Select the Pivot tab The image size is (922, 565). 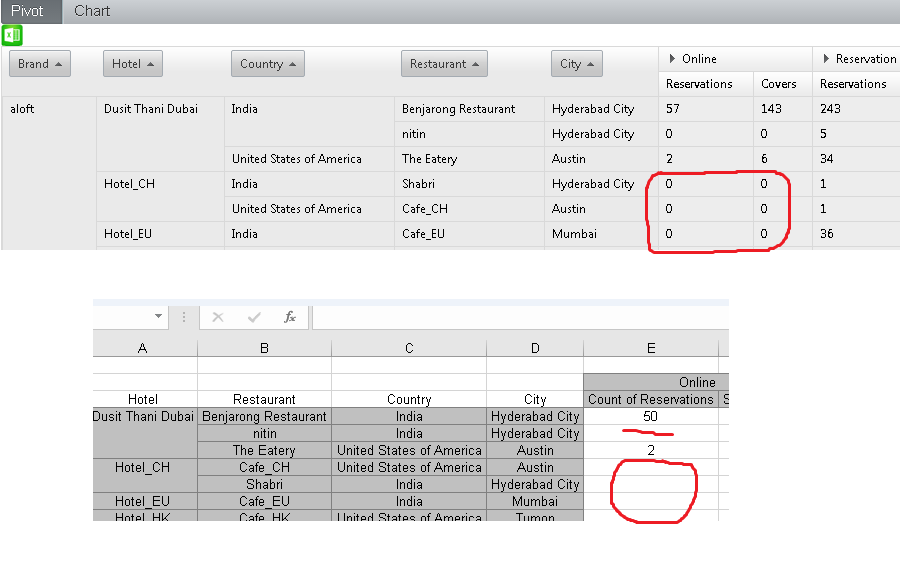click(x=29, y=11)
